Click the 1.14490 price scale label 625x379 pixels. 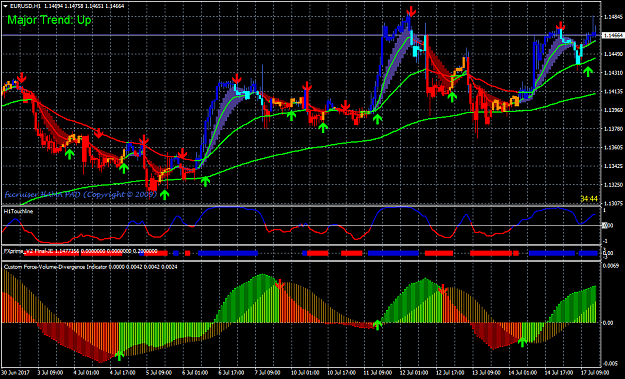[613, 54]
